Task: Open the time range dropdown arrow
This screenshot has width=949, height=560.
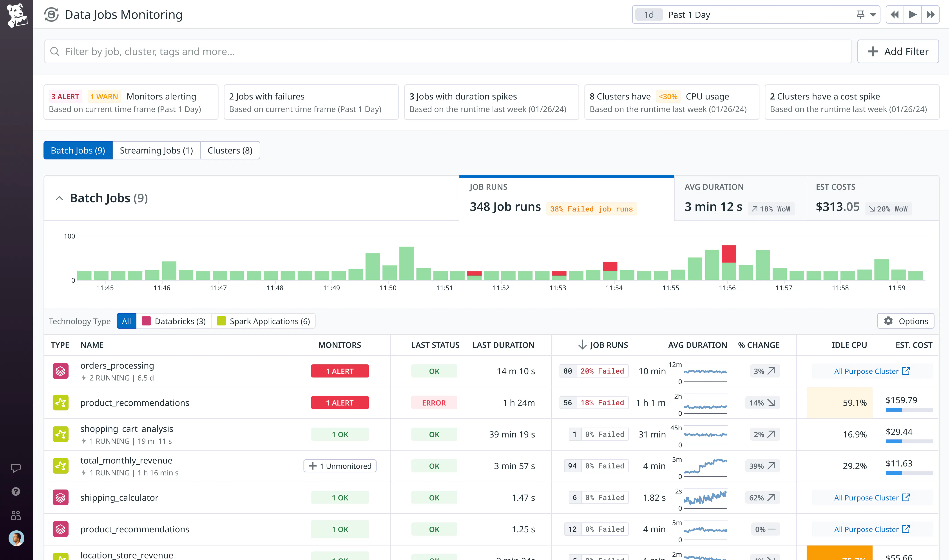Action: tap(873, 15)
